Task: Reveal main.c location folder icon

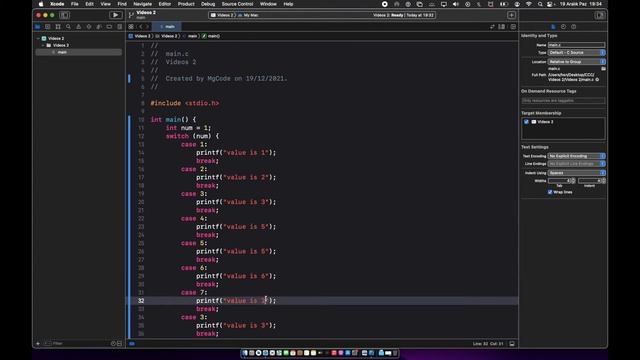Action: pos(603,69)
